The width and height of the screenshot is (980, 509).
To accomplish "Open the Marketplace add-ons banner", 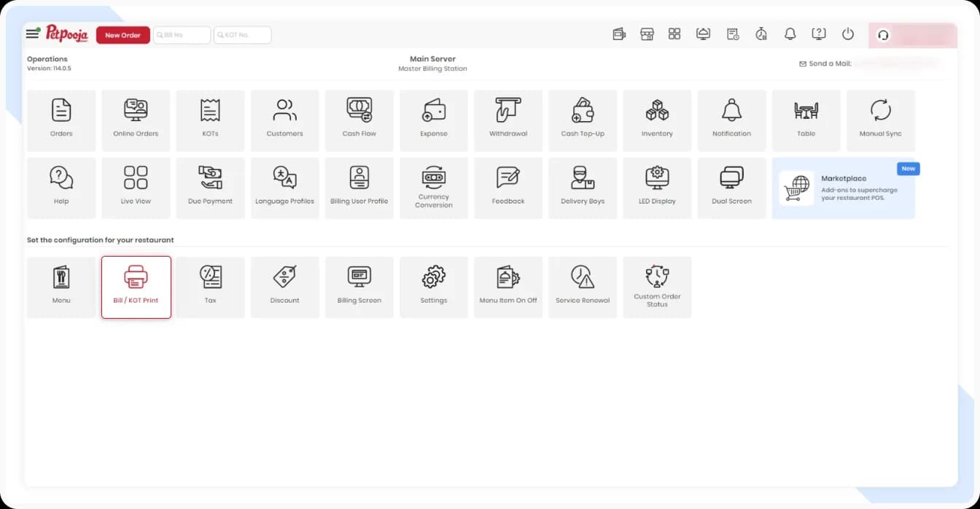I will 843,188.
